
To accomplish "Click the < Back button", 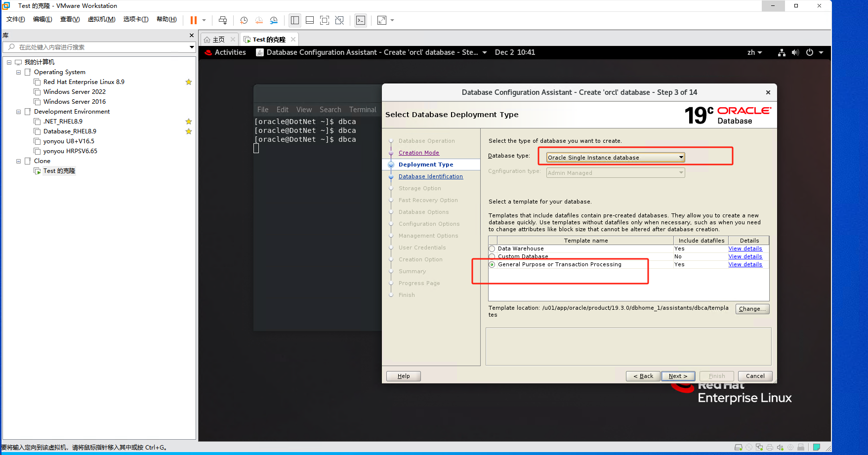I will (x=643, y=376).
